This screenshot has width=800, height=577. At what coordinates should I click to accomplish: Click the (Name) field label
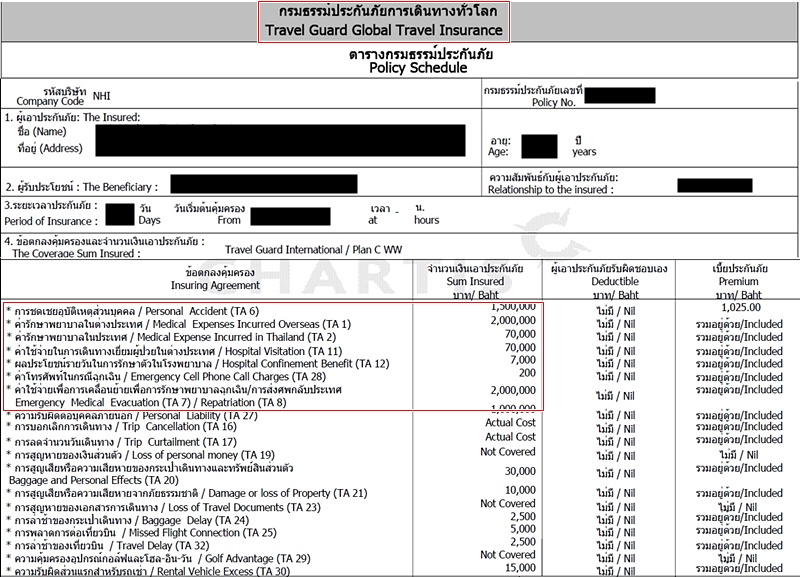[49, 132]
